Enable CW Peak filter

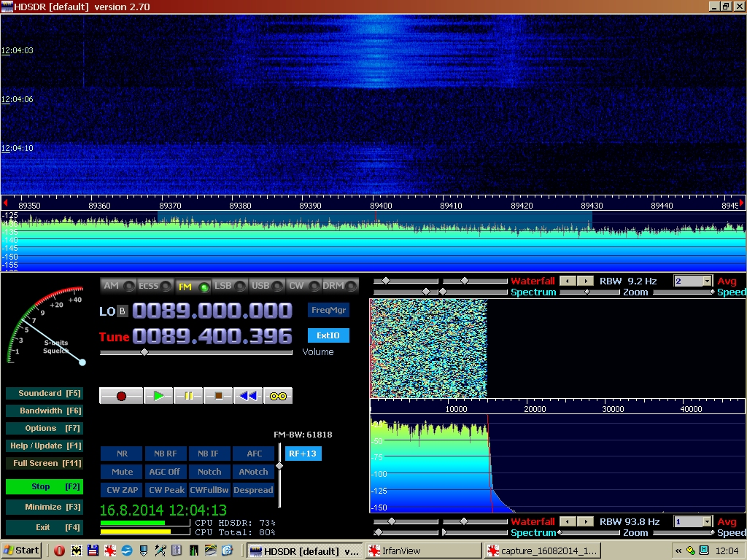[x=166, y=490]
